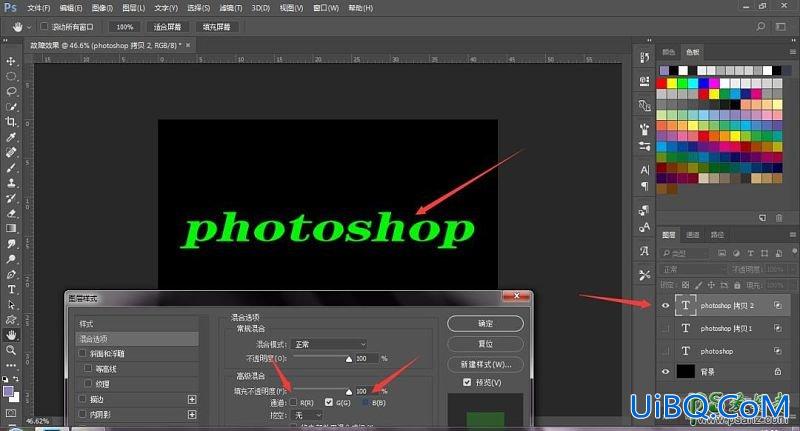Select the Healing Brush tool
The height and width of the screenshot is (431, 800).
(11, 153)
